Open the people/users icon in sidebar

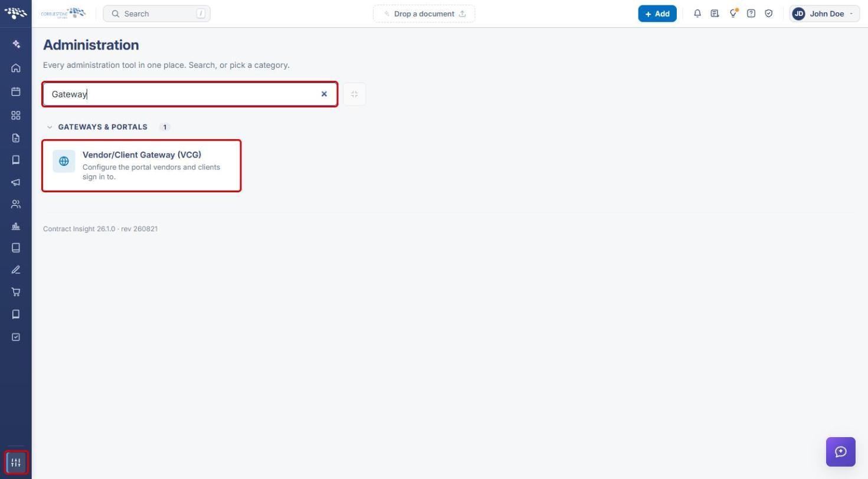click(16, 204)
